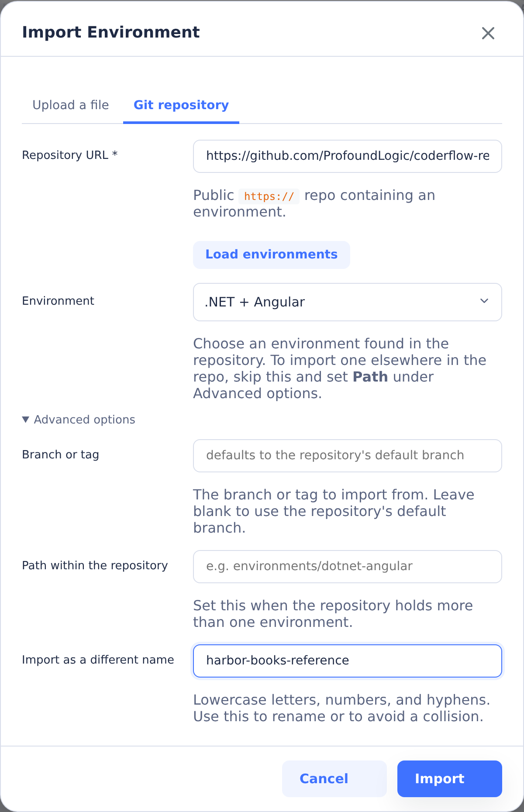Click the orange https:// code badge
This screenshot has width=524, height=812.
click(269, 196)
